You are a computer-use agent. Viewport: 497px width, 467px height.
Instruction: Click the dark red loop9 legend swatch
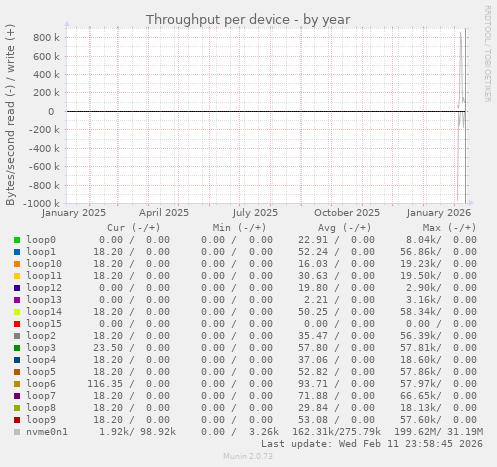tap(17, 420)
